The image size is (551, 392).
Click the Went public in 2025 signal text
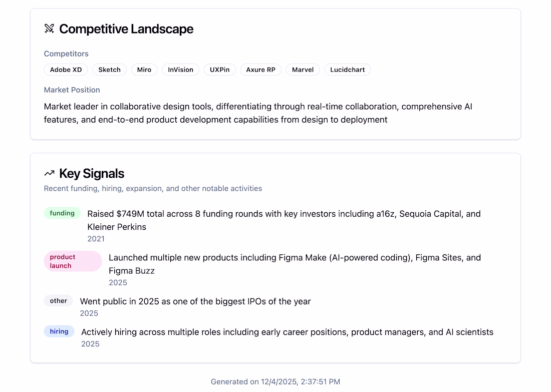click(x=195, y=301)
